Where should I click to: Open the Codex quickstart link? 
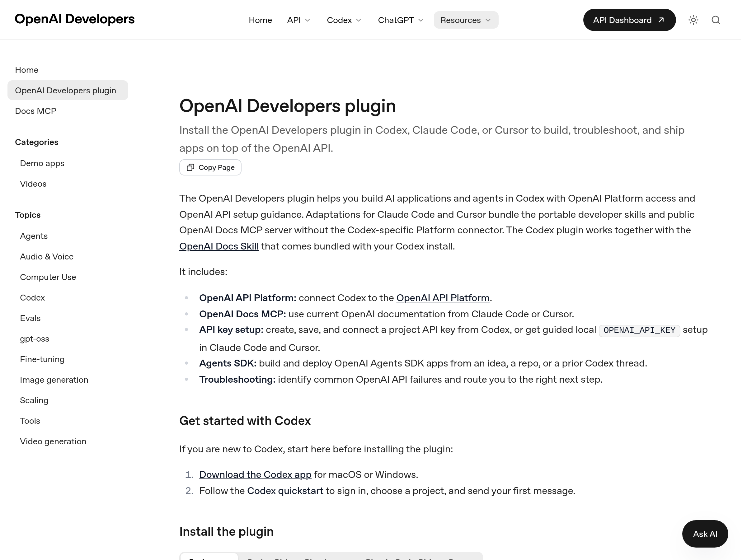(x=285, y=491)
